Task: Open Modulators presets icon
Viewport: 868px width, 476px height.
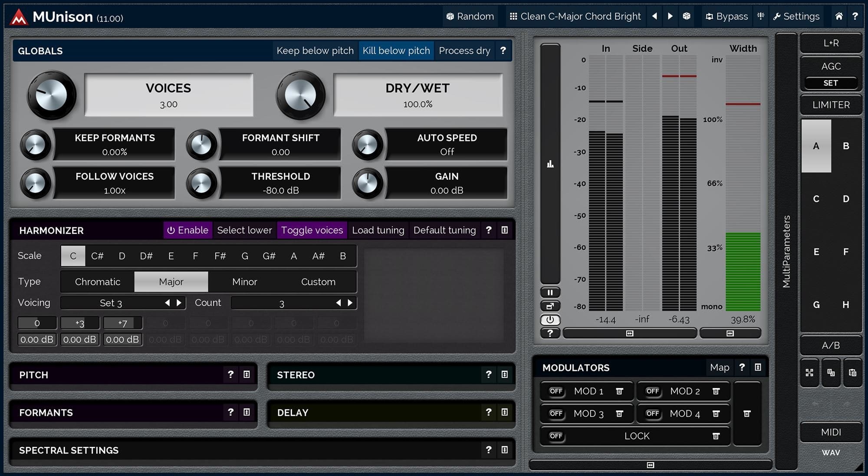Action: [758, 368]
